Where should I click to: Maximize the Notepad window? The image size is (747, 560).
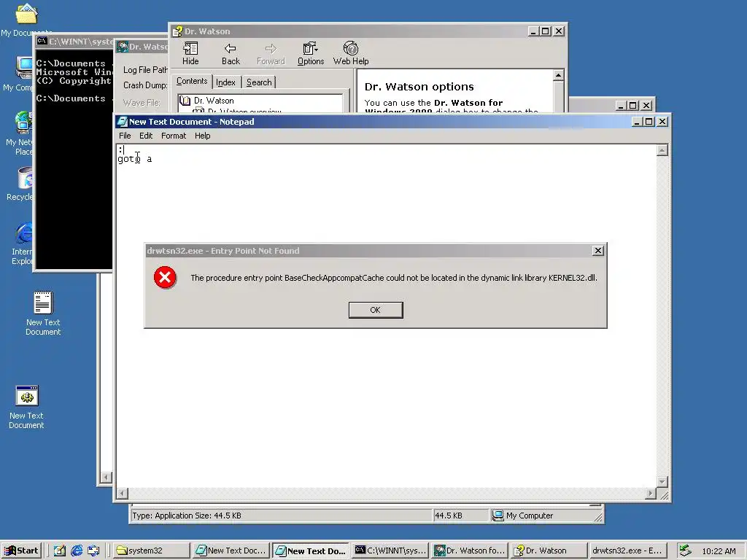pyautogui.click(x=649, y=122)
